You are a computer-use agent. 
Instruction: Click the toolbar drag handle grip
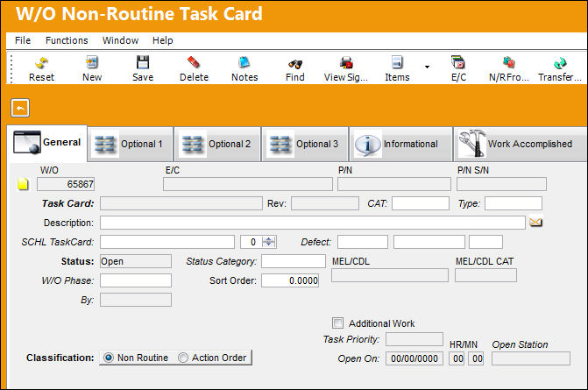click(x=11, y=68)
